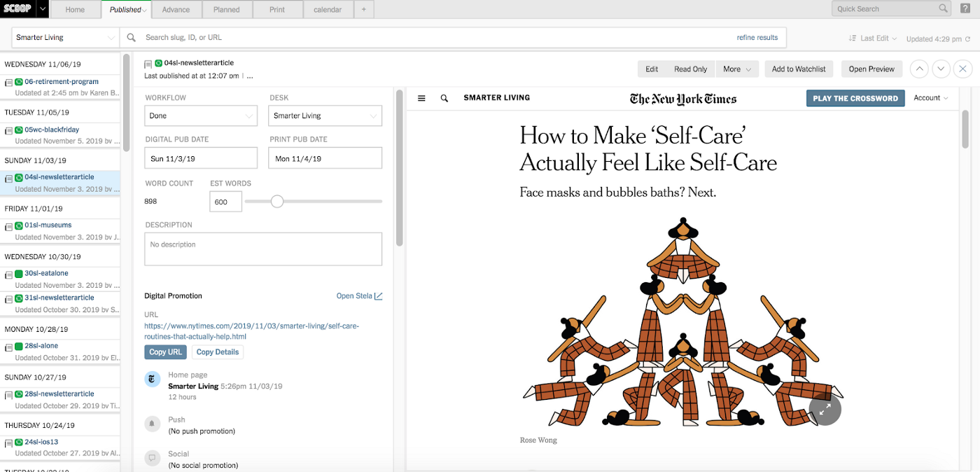Viewport: 980px width, 472px height.
Task: Go to next article using down arrow
Action: (941, 69)
